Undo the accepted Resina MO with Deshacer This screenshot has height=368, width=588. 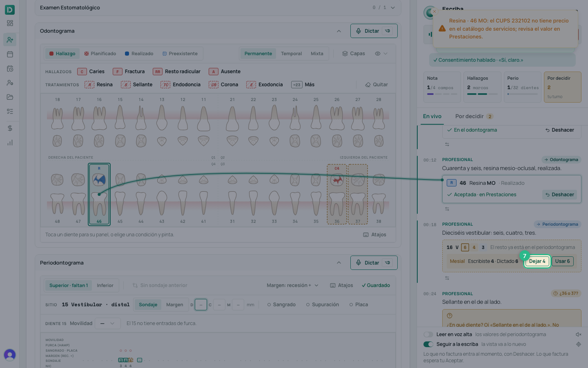559,195
